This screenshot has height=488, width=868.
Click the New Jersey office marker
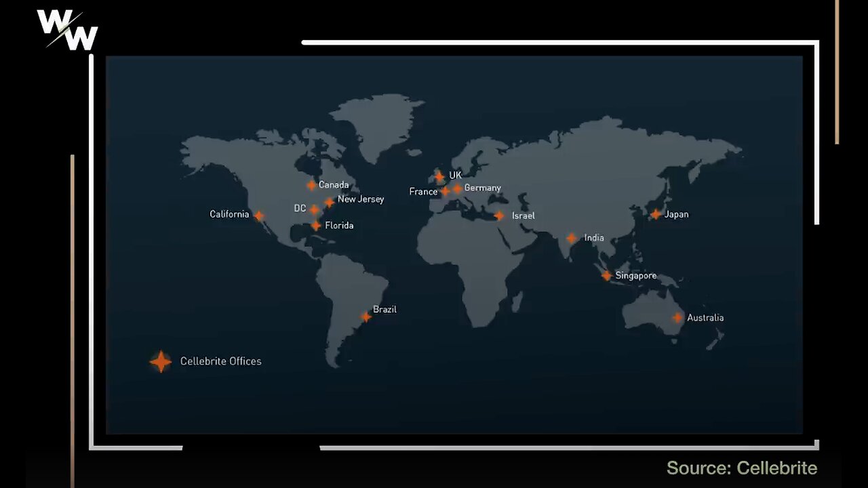tap(330, 202)
